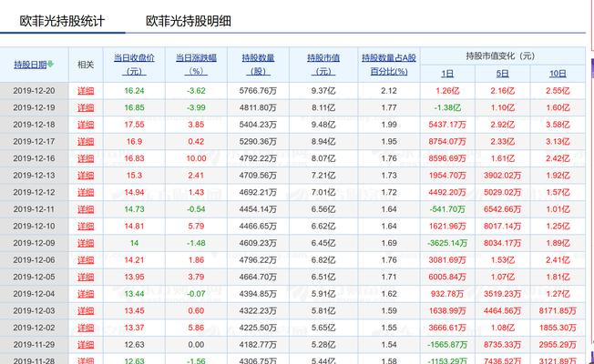
Task: Click 1-day change 8754.07万
Action: 447,142
